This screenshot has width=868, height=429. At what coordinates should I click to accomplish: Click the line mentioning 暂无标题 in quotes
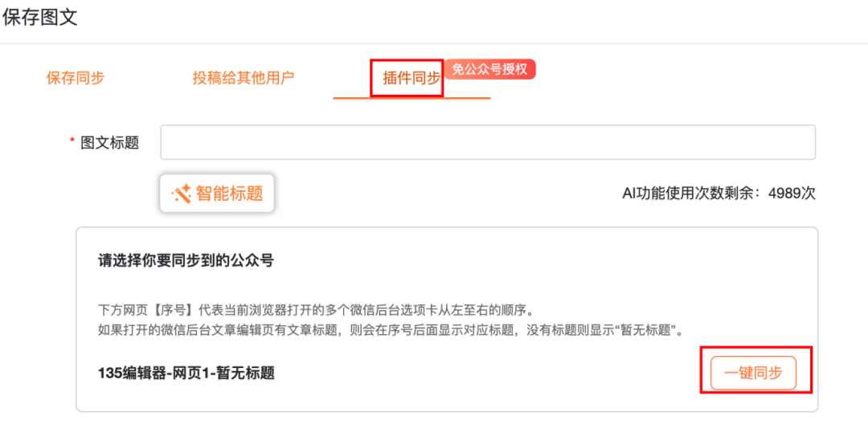coord(390,330)
